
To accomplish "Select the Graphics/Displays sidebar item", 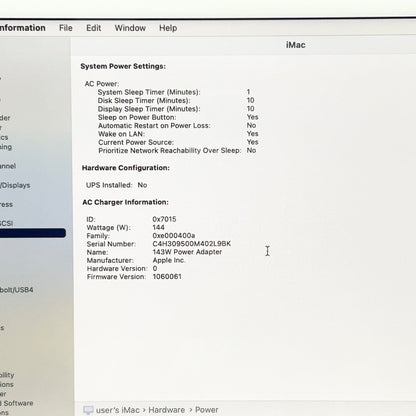I will coord(15,185).
